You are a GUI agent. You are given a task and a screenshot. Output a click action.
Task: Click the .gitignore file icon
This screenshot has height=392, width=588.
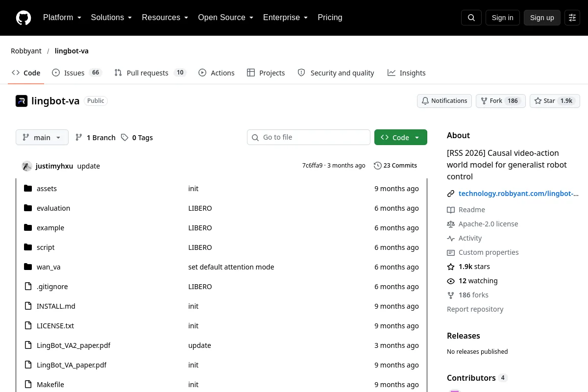pos(28,287)
